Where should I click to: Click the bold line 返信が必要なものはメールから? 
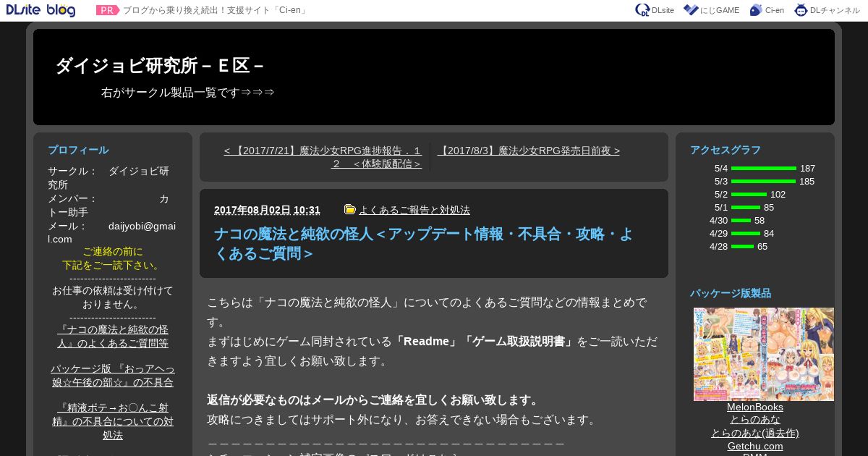pos(375,400)
